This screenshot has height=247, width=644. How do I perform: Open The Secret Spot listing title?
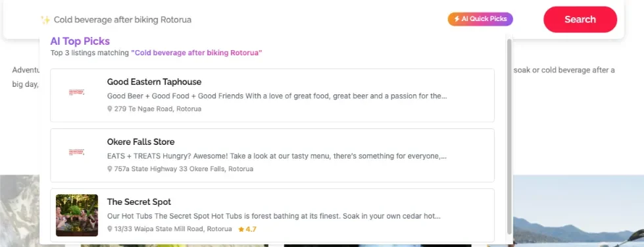coord(139,202)
